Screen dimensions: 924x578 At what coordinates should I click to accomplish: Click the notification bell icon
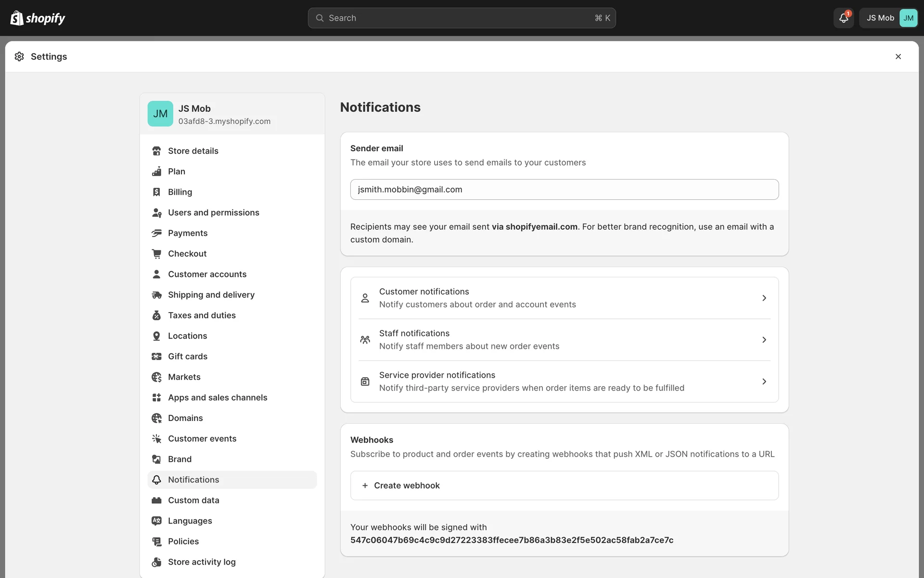point(843,18)
